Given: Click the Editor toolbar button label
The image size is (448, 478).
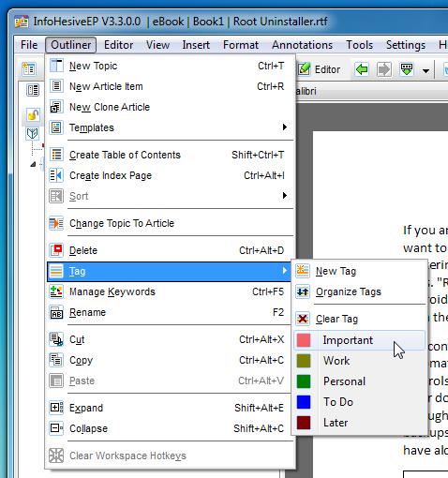Looking at the screenshot, I should (x=327, y=69).
